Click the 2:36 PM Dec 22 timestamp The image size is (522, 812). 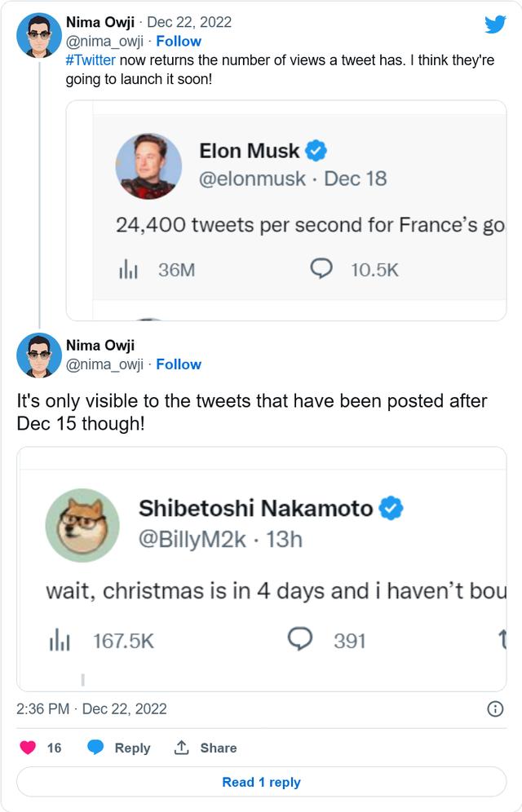point(91,709)
